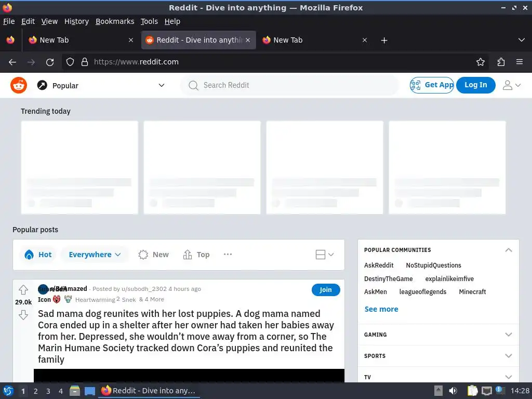Image resolution: width=532 pixels, height=399 pixels.
Task: Click the Log In button
Action: pyautogui.click(x=475, y=85)
